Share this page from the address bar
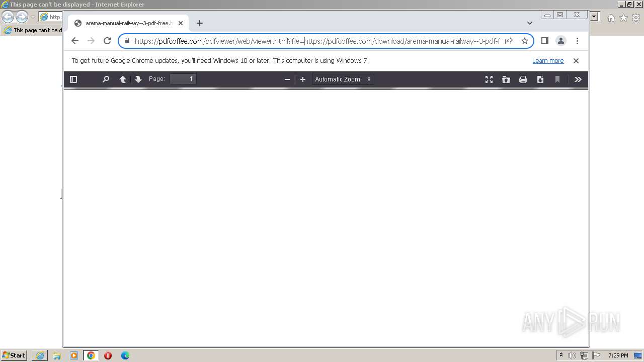 (x=509, y=41)
